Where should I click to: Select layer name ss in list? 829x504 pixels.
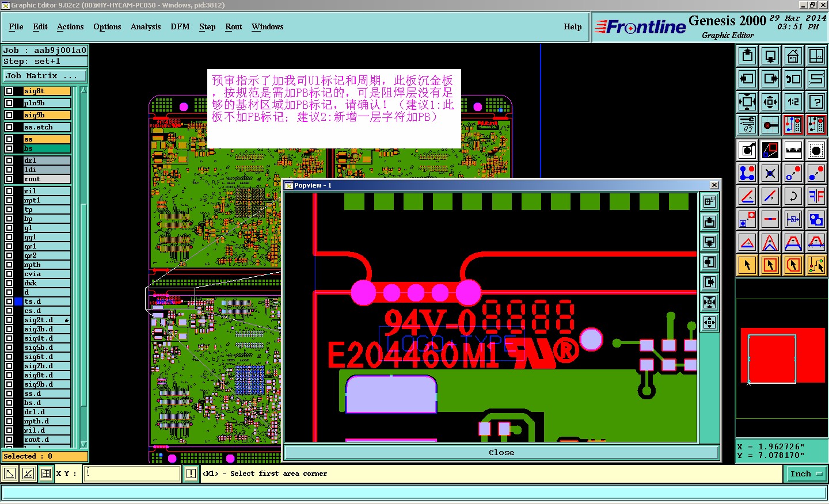point(47,139)
